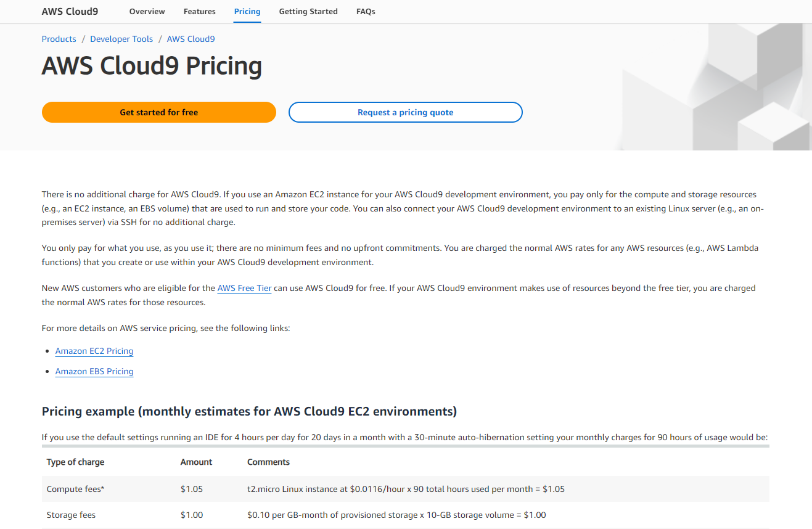Screen dimensions: 812x529
Task: Click the AWS Cloud9 breadcrumb link
Action: click(191, 39)
